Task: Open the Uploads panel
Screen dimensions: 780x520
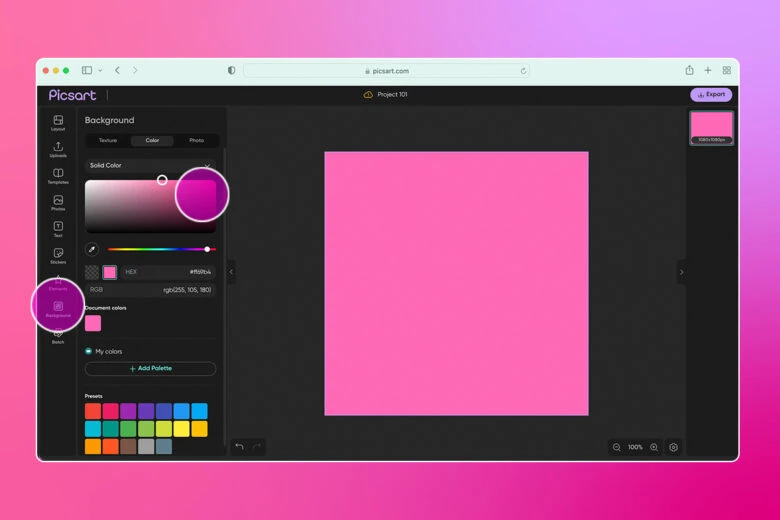Action: tap(58, 149)
